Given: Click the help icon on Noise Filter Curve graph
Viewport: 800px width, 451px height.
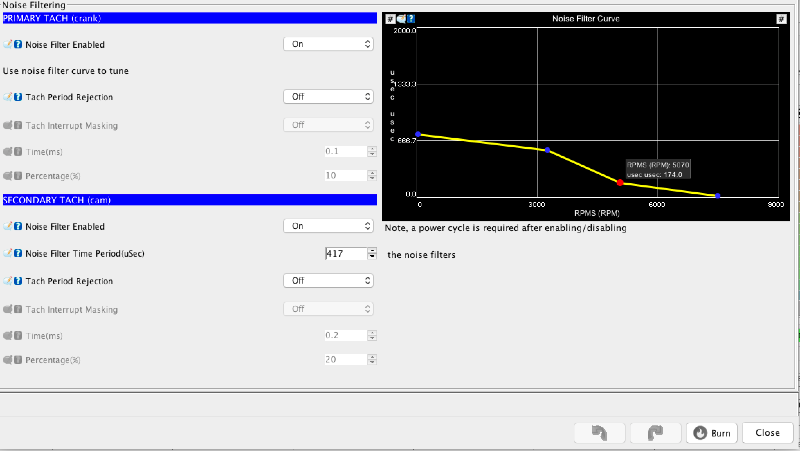Looking at the screenshot, I should pos(411,19).
